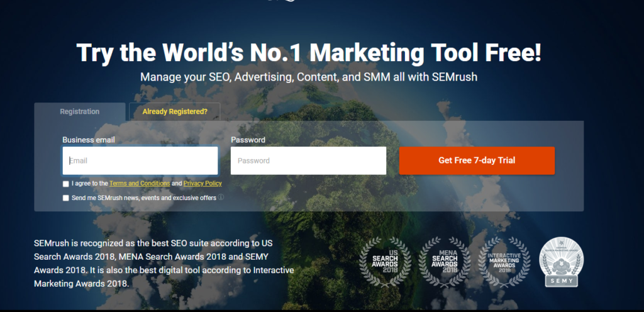
Task: Focus the Password input field
Action: click(x=308, y=160)
